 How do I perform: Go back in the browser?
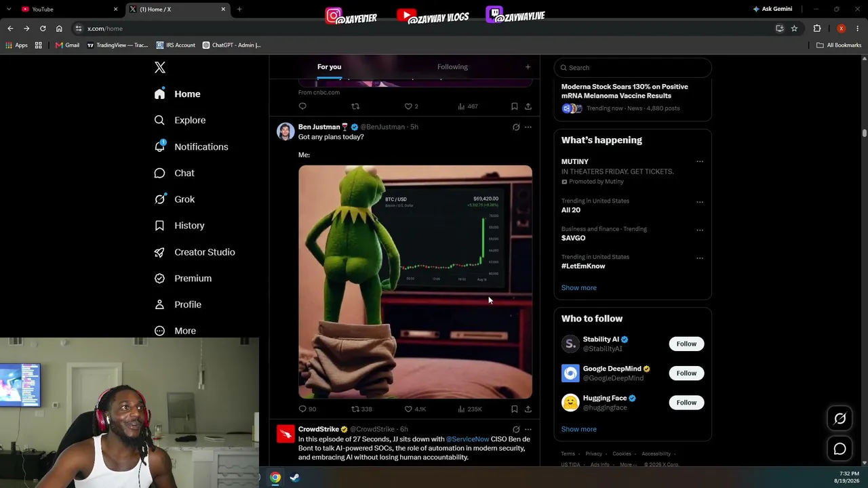[x=10, y=28]
